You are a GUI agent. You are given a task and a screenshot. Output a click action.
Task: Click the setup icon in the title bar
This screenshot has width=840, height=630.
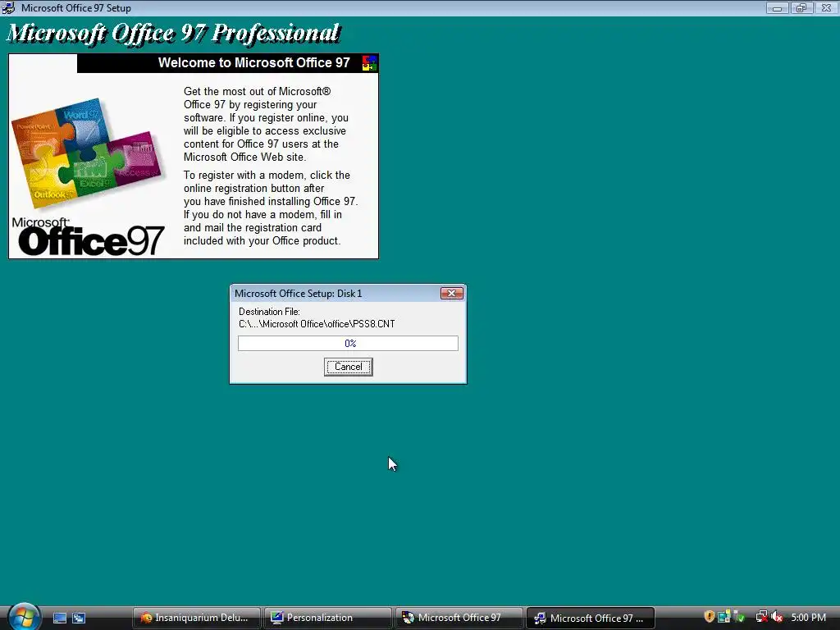click(8, 8)
